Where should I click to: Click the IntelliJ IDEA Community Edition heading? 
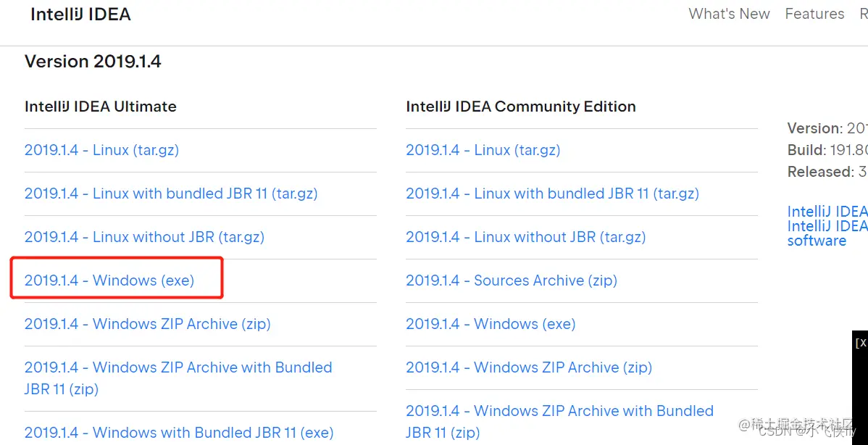[521, 107]
